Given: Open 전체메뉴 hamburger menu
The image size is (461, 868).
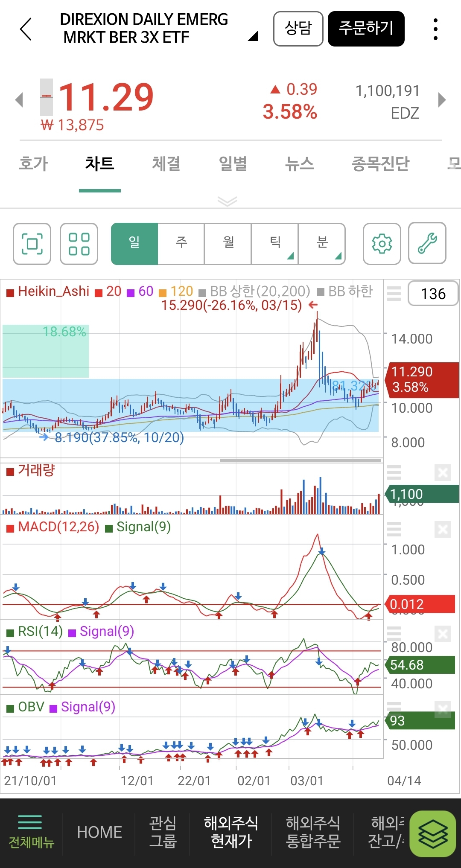Looking at the screenshot, I should point(31,833).
